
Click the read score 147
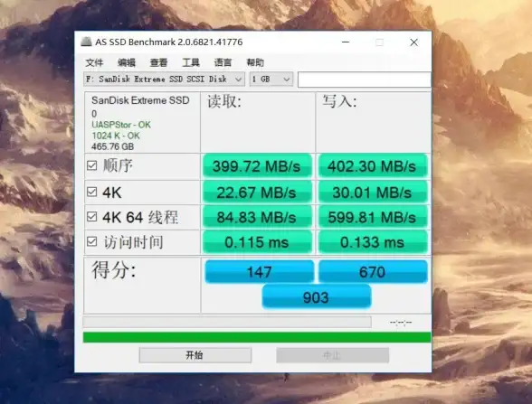point(259,271)
